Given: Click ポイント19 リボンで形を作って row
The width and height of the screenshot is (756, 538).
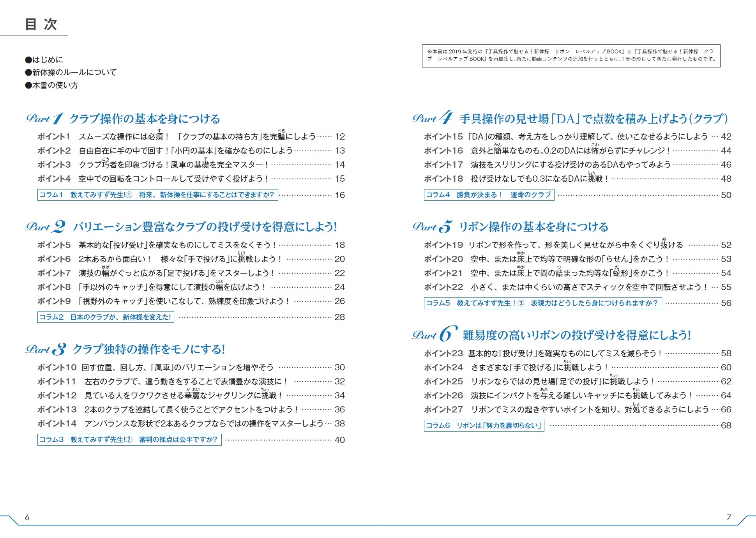Looking at the screenshot, I should coord(578,245).
